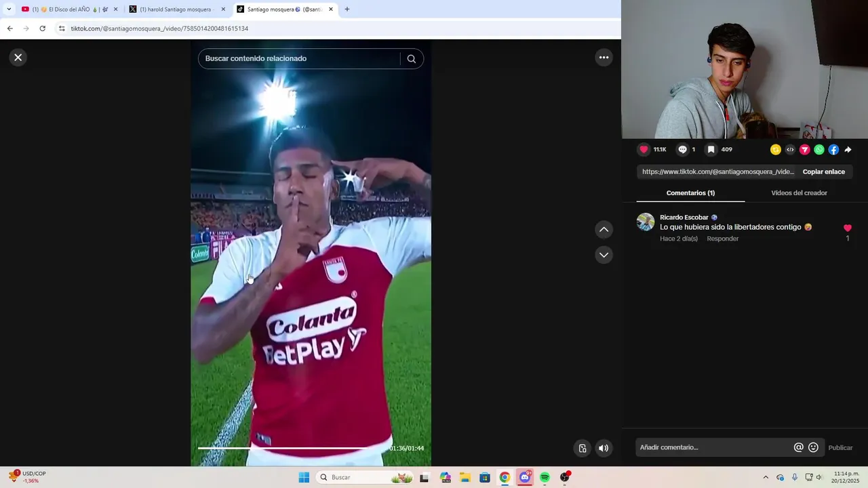Open a new browser tab with plus
Viewport: 868px width, 488px height.
[x=347, y=9]
